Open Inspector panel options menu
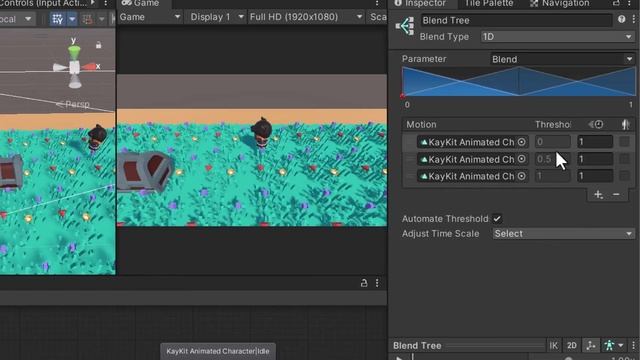This screenshot has width=640, height=360. click(629, 4)
